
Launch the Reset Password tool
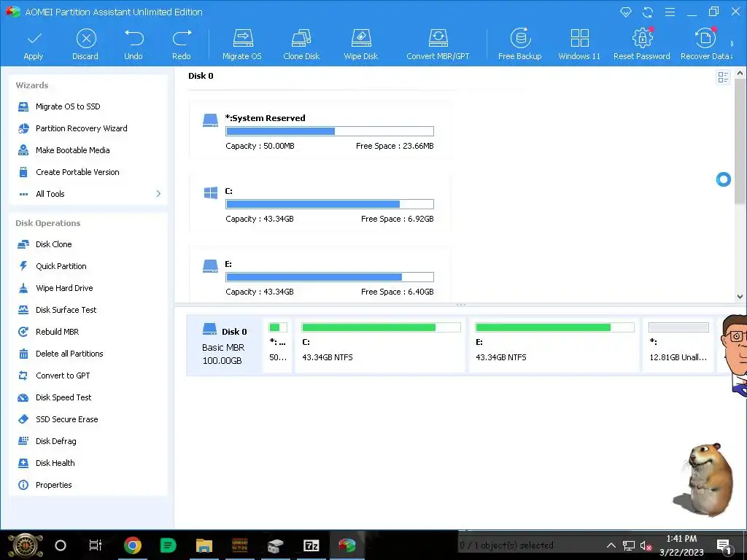click(642, 45)
